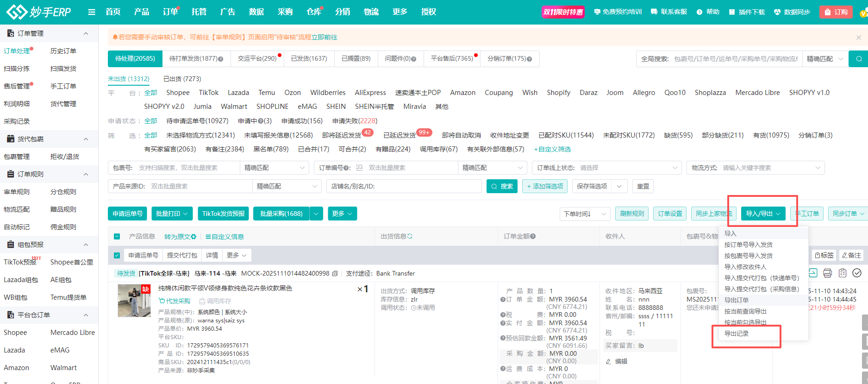Collapse the 平台仓订单 sidebar section
The width and height of the screenshot is (868, 384).
click(86, 315)
